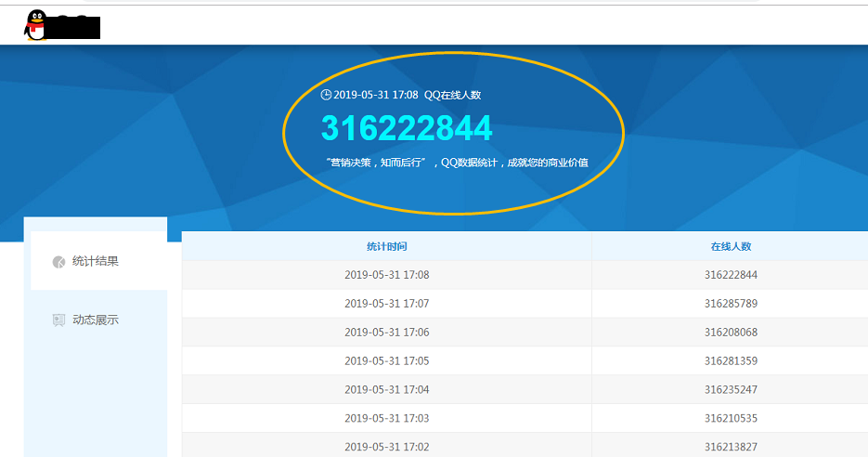Switch to the 动态展示 sidebar tab
This screenshot has height=457, width=868.
point(98,320)
